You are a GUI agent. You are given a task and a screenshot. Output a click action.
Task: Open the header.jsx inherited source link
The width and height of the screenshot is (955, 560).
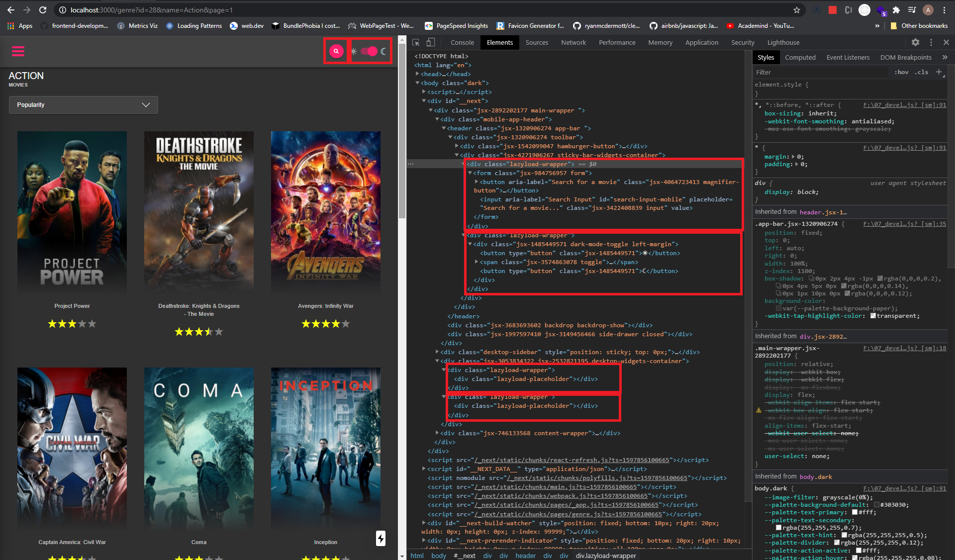pos(823,212)
